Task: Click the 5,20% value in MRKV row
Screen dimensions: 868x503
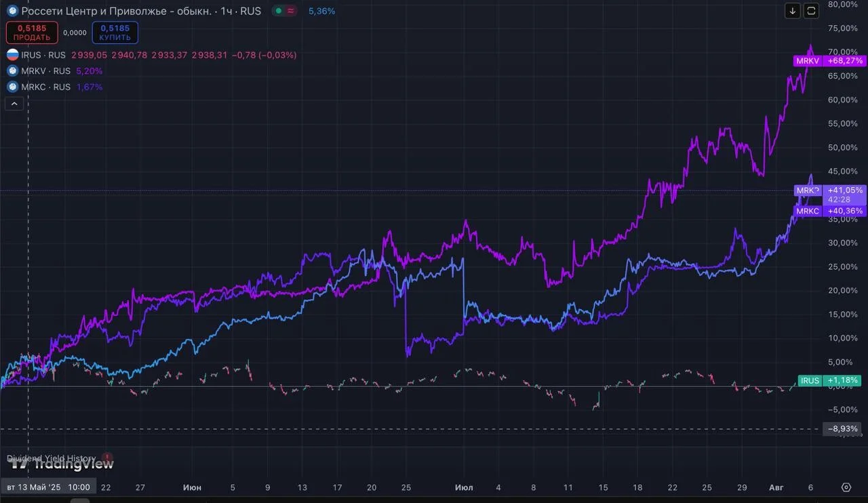Action: pyautogui.click(x=89, y=71)
